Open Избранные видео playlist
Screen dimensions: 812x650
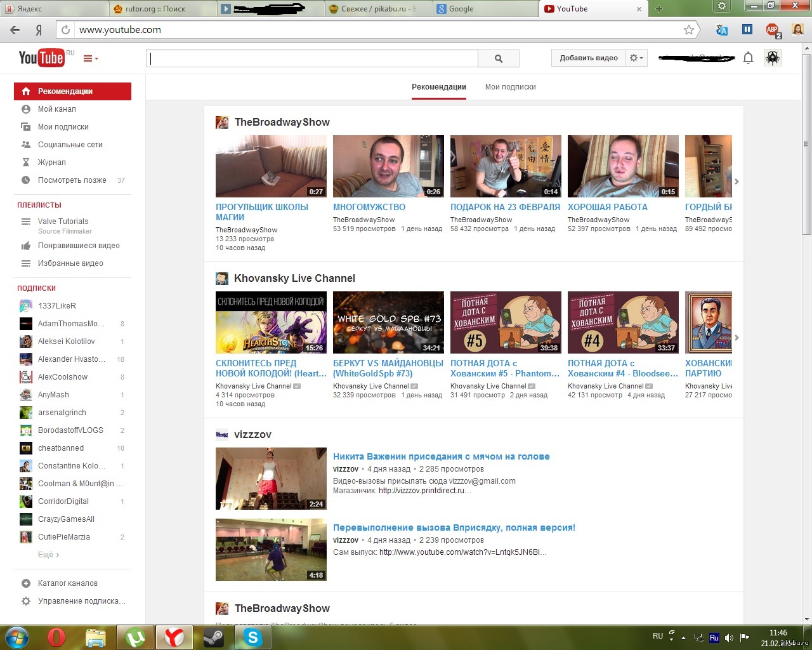pos(70,263)
